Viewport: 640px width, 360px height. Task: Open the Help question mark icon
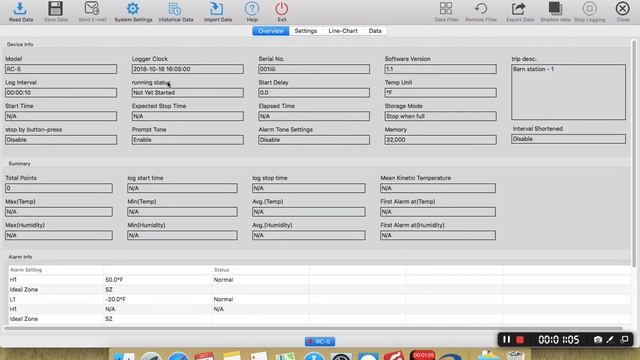[252, 9]
